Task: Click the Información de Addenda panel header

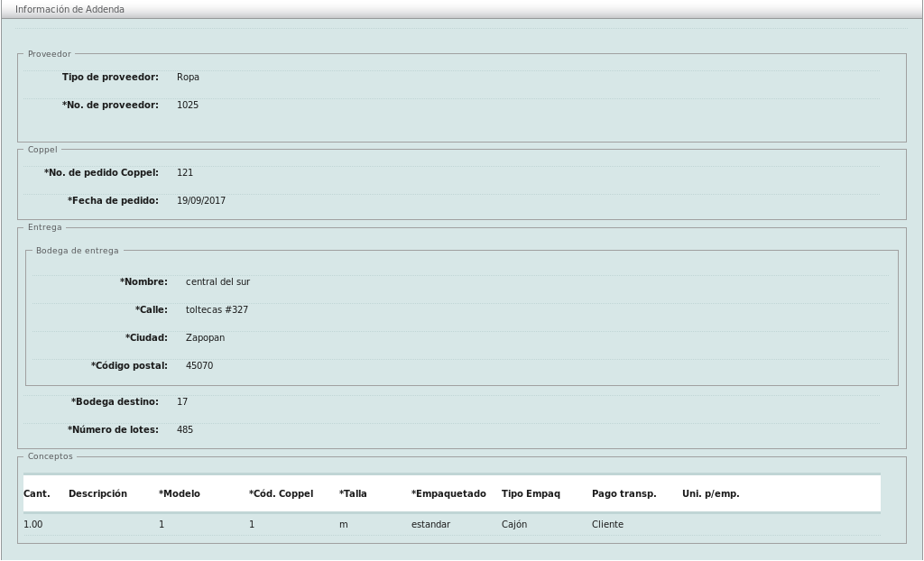Action: pos(70,9)
